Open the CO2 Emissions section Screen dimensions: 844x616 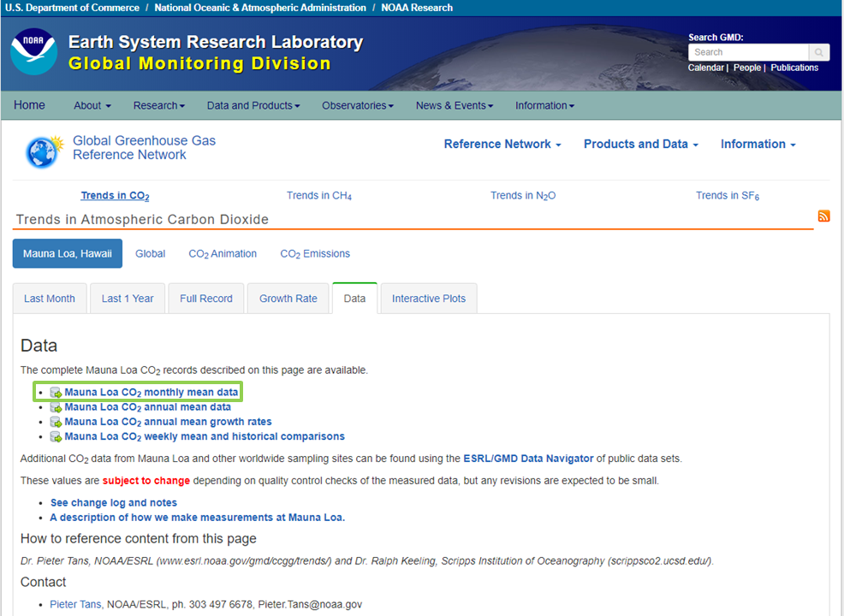[x=315, y=254]
